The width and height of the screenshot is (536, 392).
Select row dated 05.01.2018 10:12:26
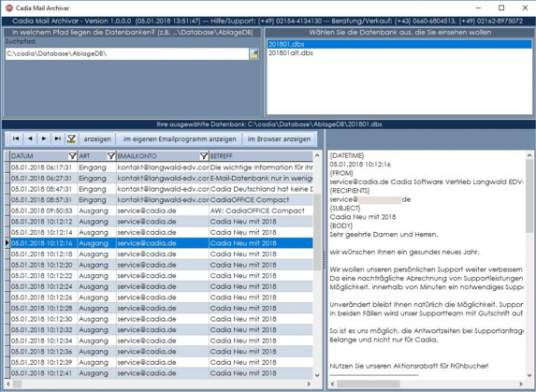tap(161, 298)
